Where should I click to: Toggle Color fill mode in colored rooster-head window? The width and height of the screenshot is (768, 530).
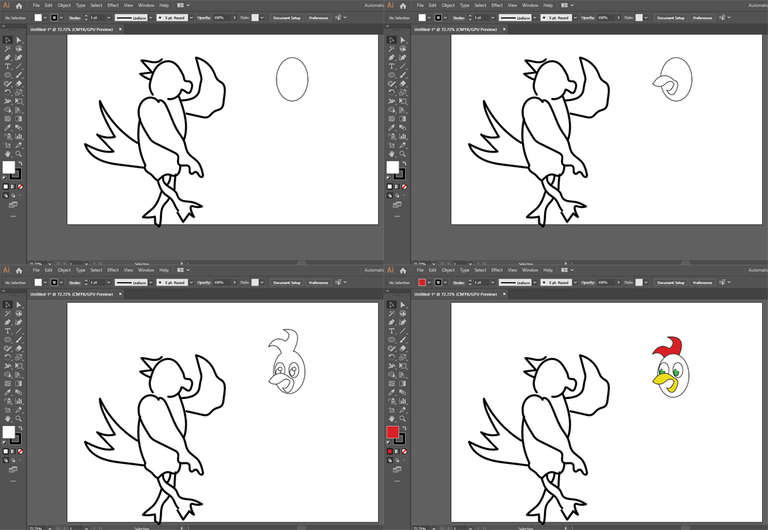click(390, 452)
